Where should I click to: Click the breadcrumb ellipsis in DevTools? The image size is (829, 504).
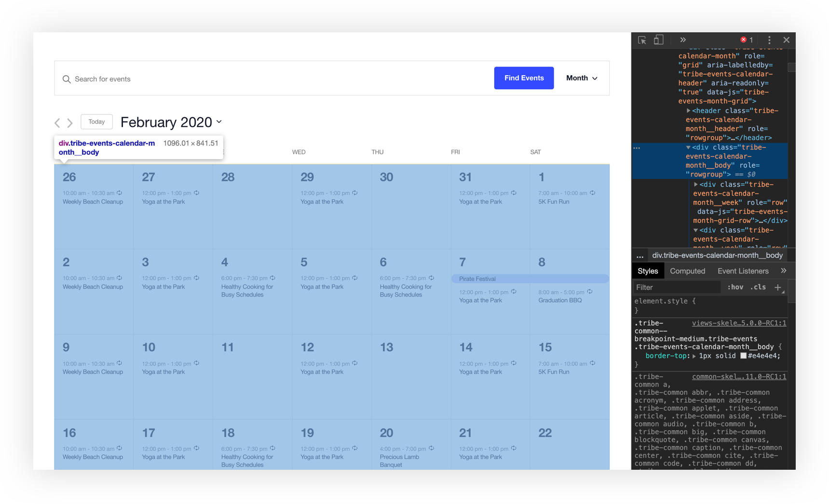point(640,256)
